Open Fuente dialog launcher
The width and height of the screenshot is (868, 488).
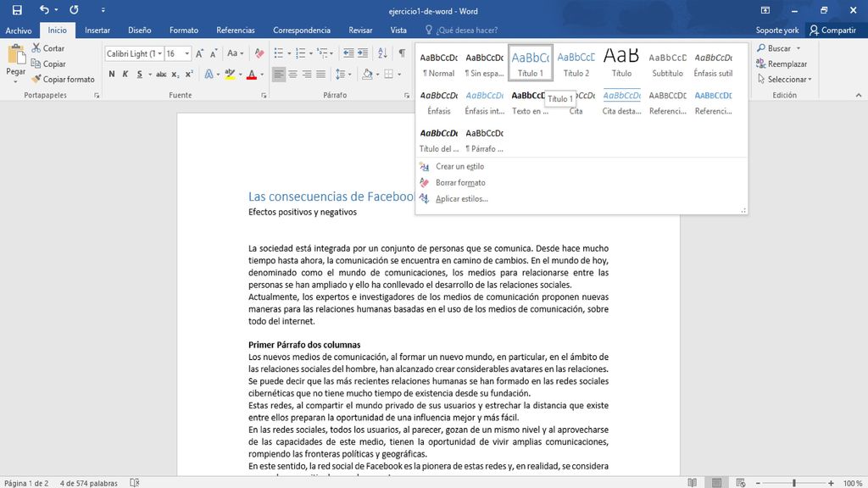coord(264,96)
